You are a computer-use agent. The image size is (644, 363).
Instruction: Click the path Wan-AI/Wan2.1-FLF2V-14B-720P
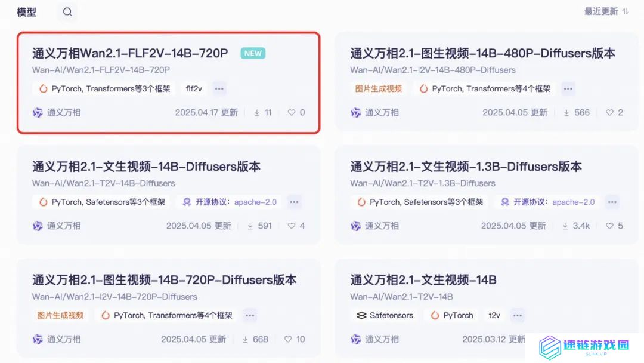click(101, 70)
